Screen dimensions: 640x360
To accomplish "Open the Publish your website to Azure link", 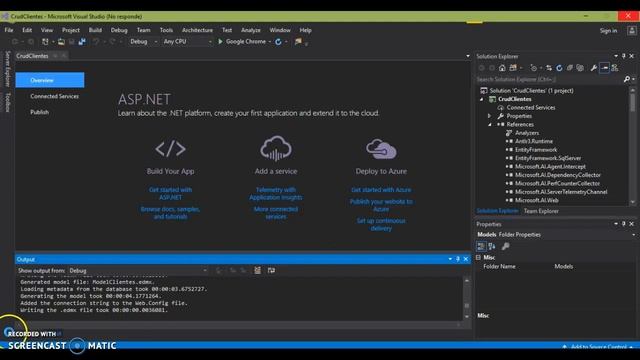I will point(381,205).
